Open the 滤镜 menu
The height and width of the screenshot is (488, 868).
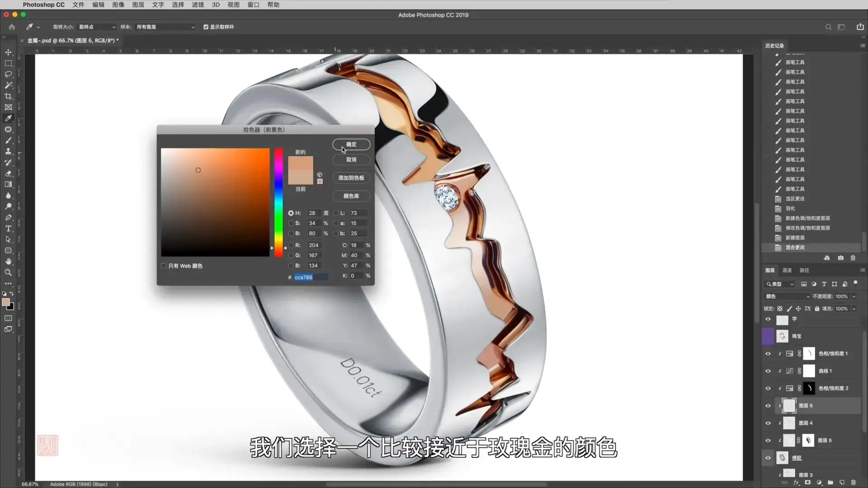coord(198,5)
